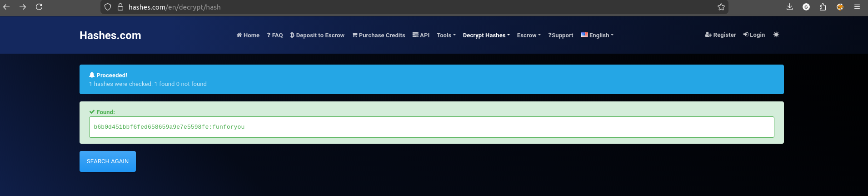The height and width of the screenshot is (196, 868).
Task: Go to the Home menu item
Action: click(248, 35)
